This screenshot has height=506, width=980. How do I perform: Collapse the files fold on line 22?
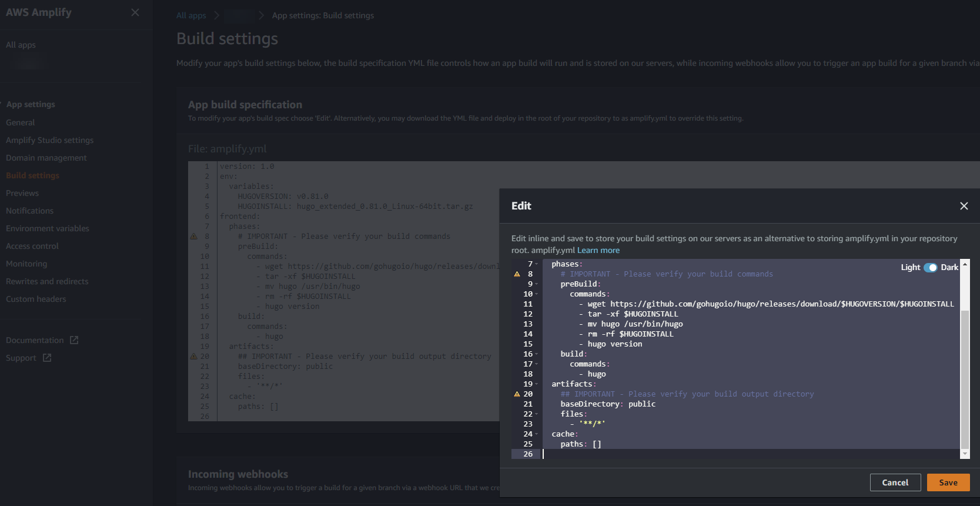tap(536, 414)
